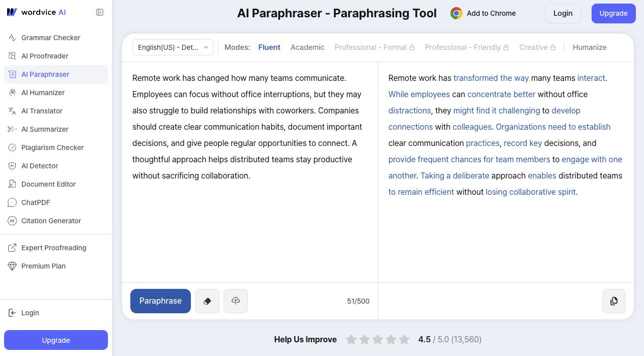Click the top-right Login button
The width and height of the screenshot is (644, 356).
(x=563, y=13)
